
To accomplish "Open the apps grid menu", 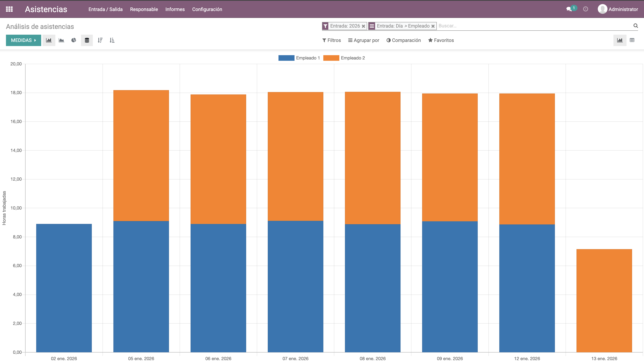I will (9, 9).
